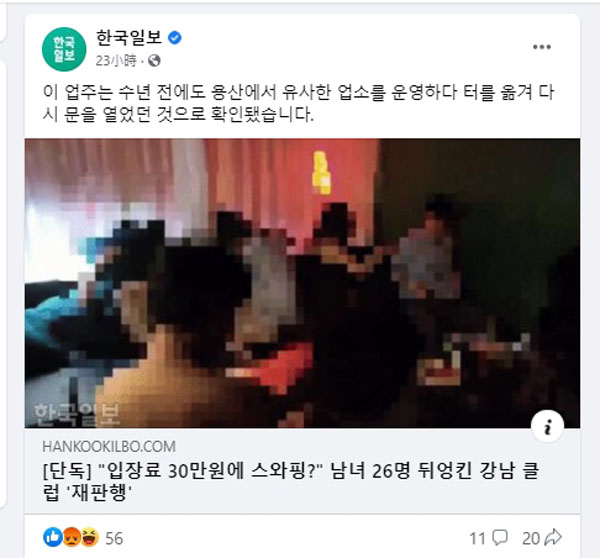Click the link info 'i' icon
The width and height of the screenshot is (600, 558).
pos(548,426)
